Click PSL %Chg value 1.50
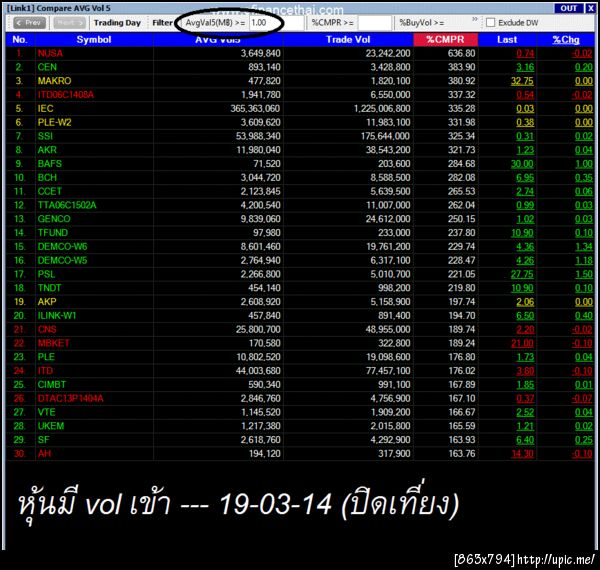This screenshot has width=600, height=570. [584, 274]
